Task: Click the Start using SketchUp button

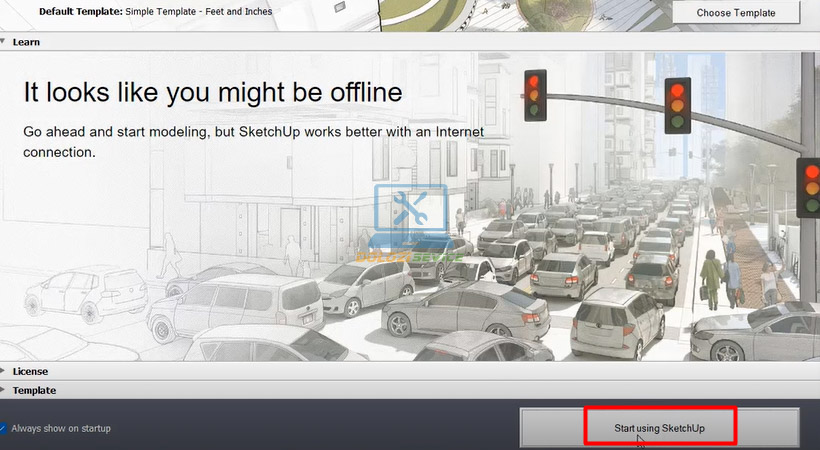Action: 659,428
